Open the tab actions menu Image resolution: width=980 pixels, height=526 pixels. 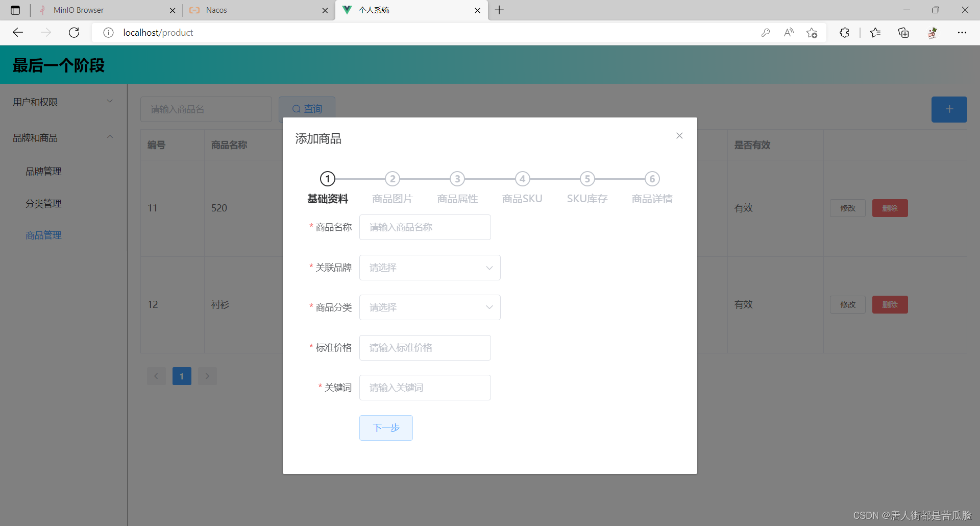click(x=15, y=10)
